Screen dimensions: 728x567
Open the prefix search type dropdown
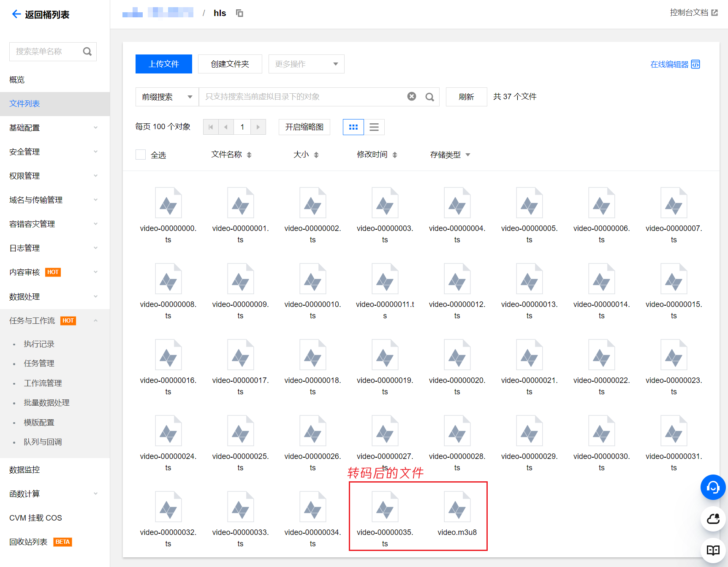click(167, 97)
